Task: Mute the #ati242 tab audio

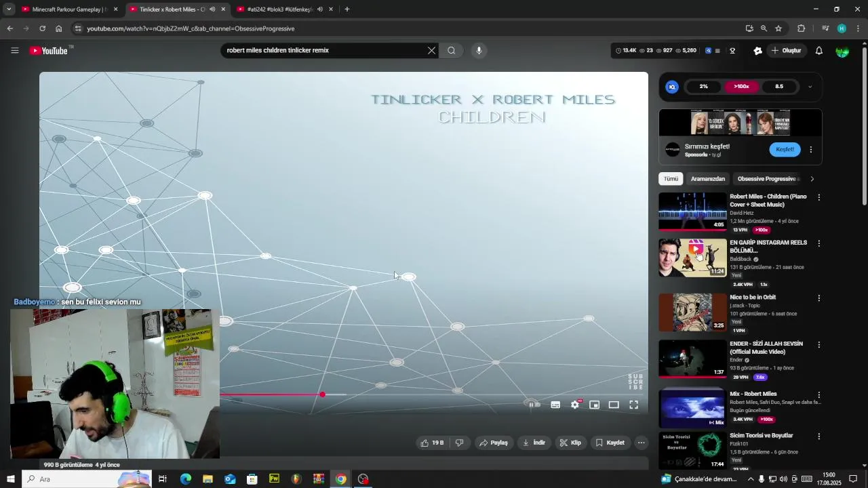Action: tap(320, 9)
